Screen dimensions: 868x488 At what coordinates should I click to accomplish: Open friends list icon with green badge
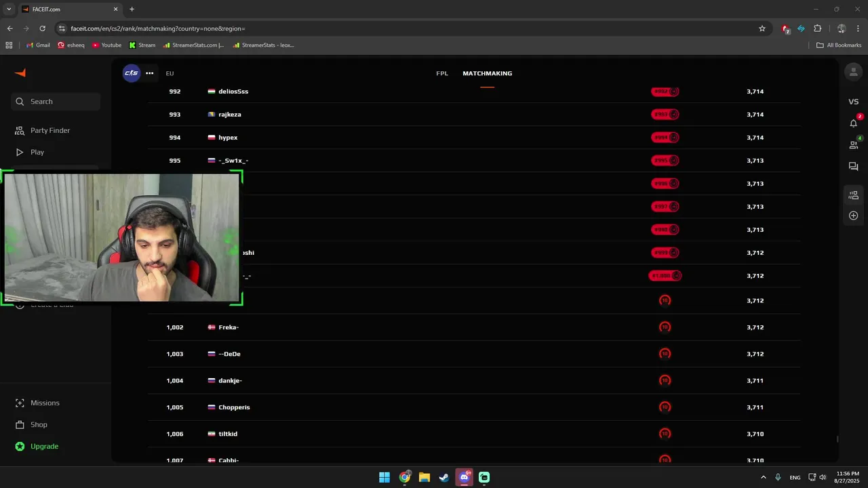(853, 144)
